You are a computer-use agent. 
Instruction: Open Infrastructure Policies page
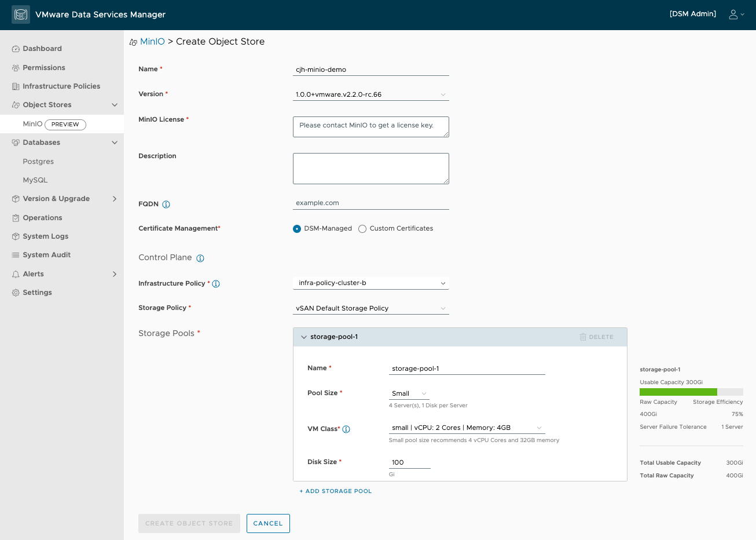click(x=61, y=86)
